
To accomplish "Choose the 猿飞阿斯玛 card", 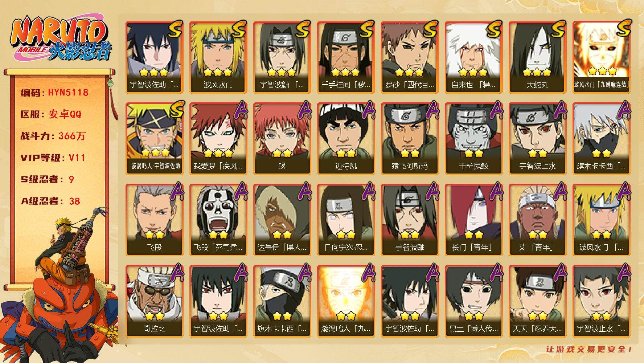I will 410,138.
